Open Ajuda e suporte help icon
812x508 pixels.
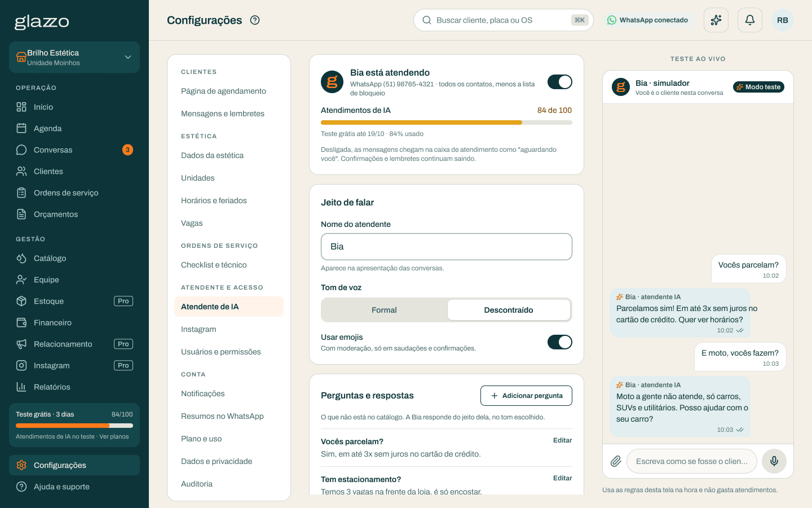pyautogui.click(x=21, y=487)
